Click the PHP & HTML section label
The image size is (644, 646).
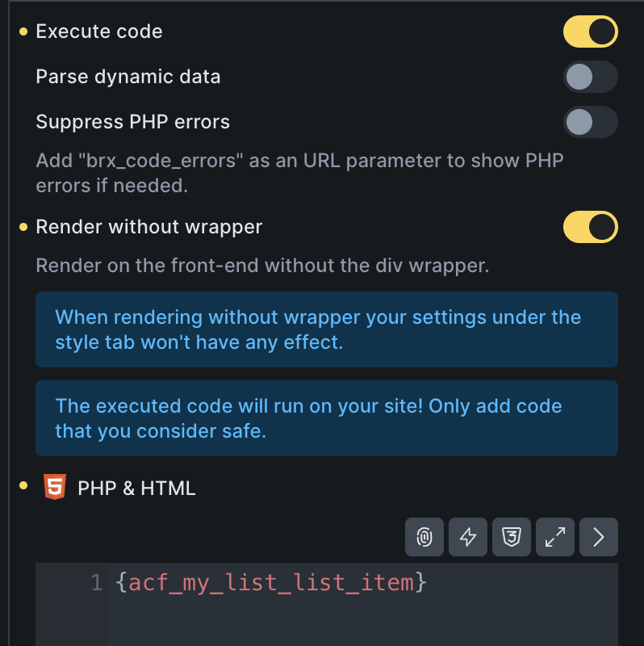136,488
